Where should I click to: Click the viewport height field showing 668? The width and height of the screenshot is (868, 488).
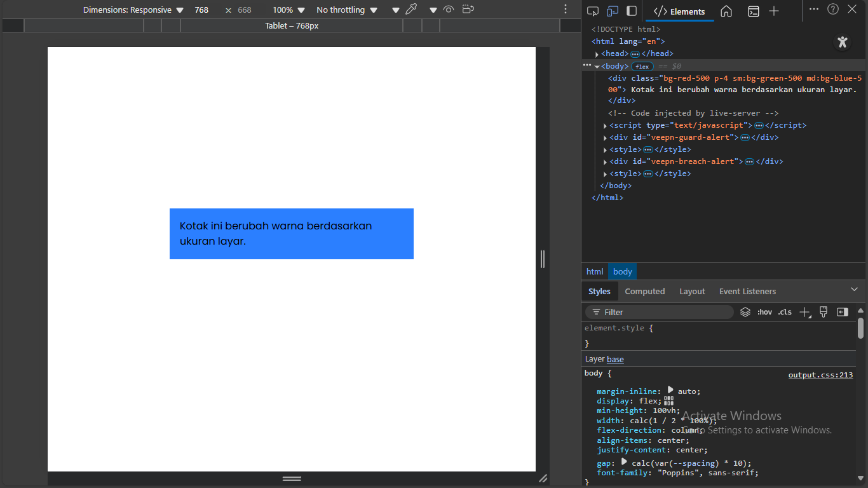[x=245, y=10]
